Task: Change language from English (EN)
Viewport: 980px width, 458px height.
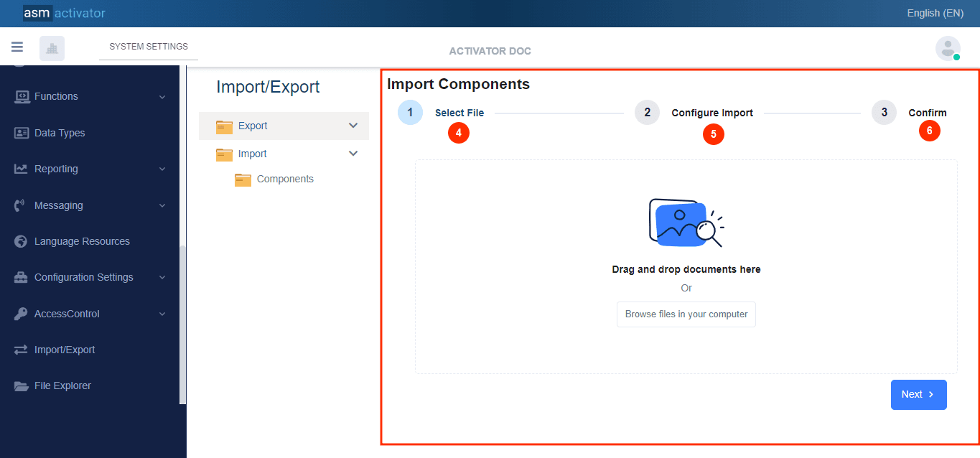Action: click(935, 13)
